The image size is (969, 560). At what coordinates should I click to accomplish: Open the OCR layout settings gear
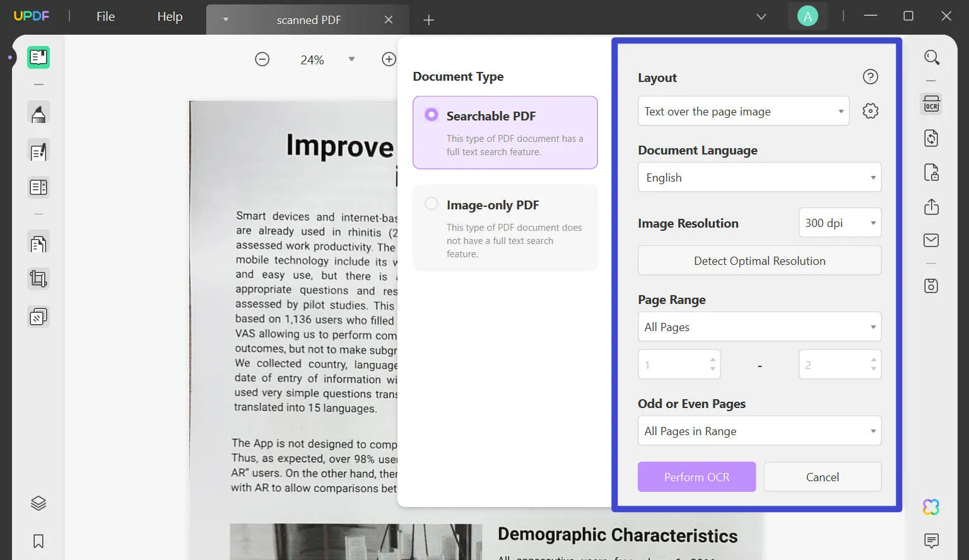pos(870,110)
